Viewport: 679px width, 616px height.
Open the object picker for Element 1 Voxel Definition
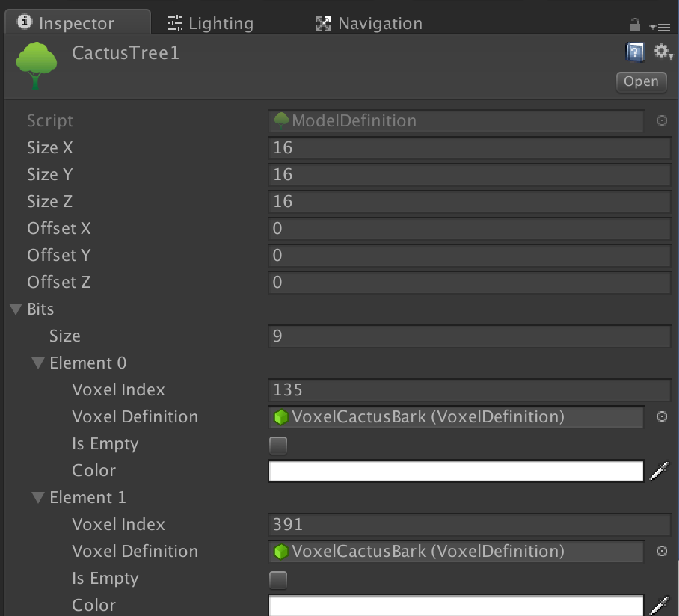tap(661, 551)
